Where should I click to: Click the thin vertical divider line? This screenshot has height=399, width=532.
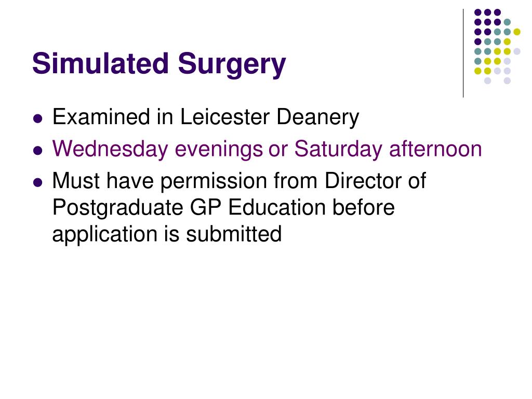(463, 54)
